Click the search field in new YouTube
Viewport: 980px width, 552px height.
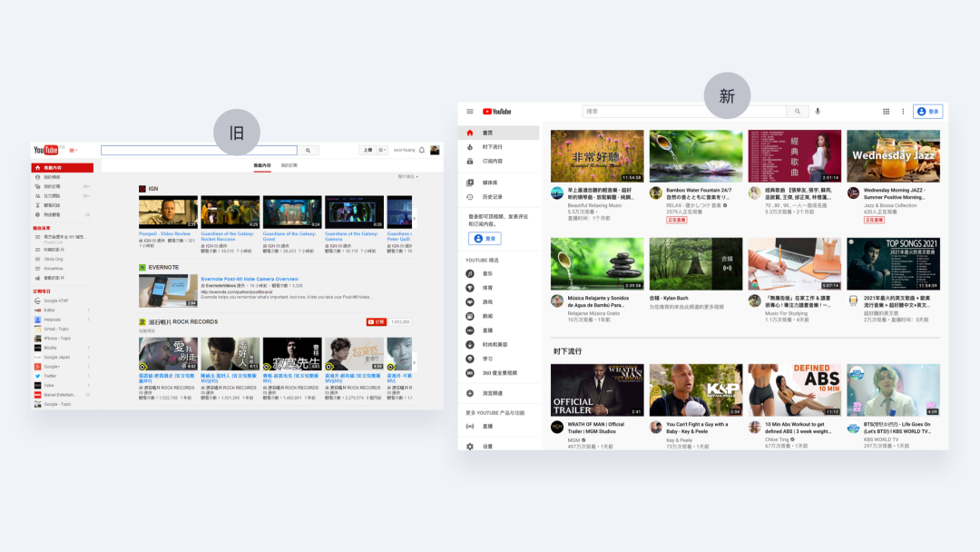tap(684, 112)
